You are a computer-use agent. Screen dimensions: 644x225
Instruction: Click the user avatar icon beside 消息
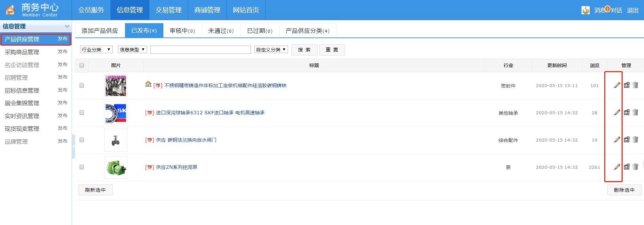point(585,10)
